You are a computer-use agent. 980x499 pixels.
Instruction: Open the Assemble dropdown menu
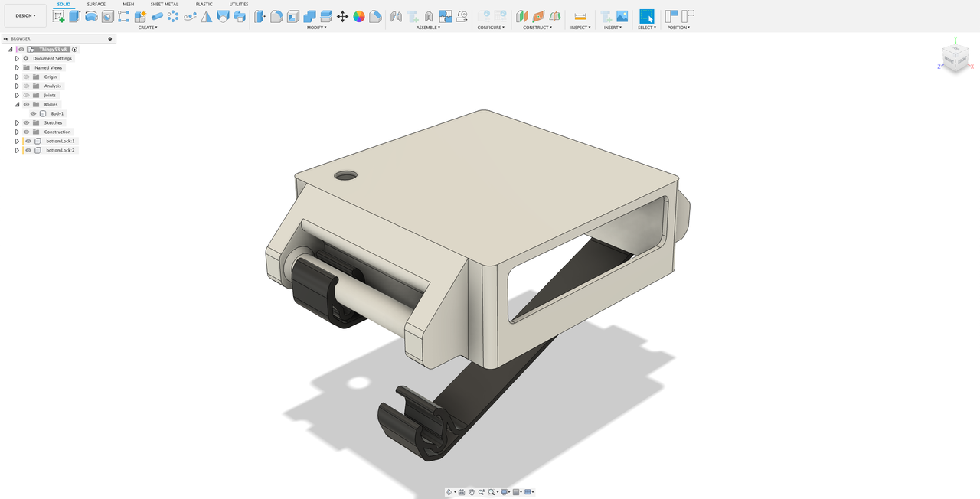click(429, 28)
